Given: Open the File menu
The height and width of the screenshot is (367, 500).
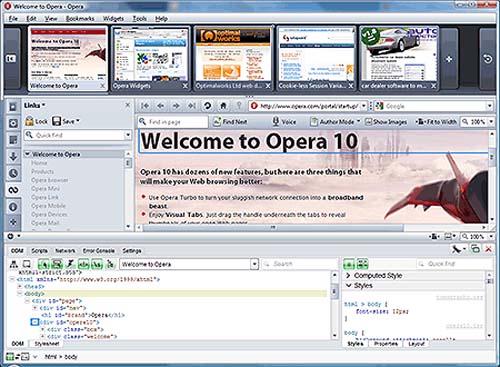Looking at the screenshot, I should pyautogui.click(x=13, y=18).
